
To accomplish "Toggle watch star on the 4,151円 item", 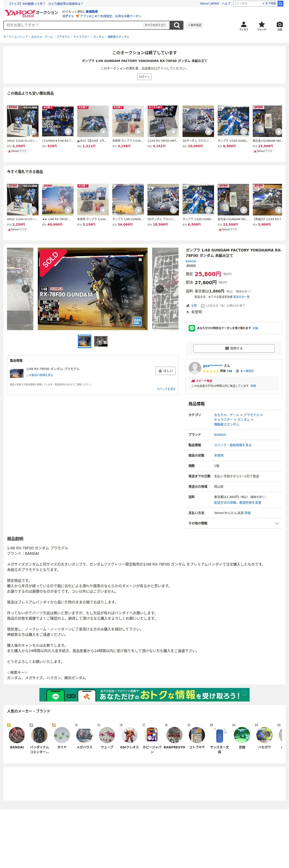I will click(173, 131).
